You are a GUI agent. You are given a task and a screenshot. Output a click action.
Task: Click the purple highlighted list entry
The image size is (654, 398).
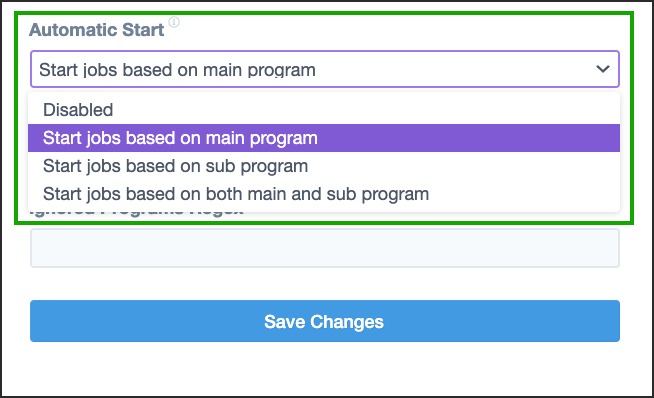coord(324,138)
